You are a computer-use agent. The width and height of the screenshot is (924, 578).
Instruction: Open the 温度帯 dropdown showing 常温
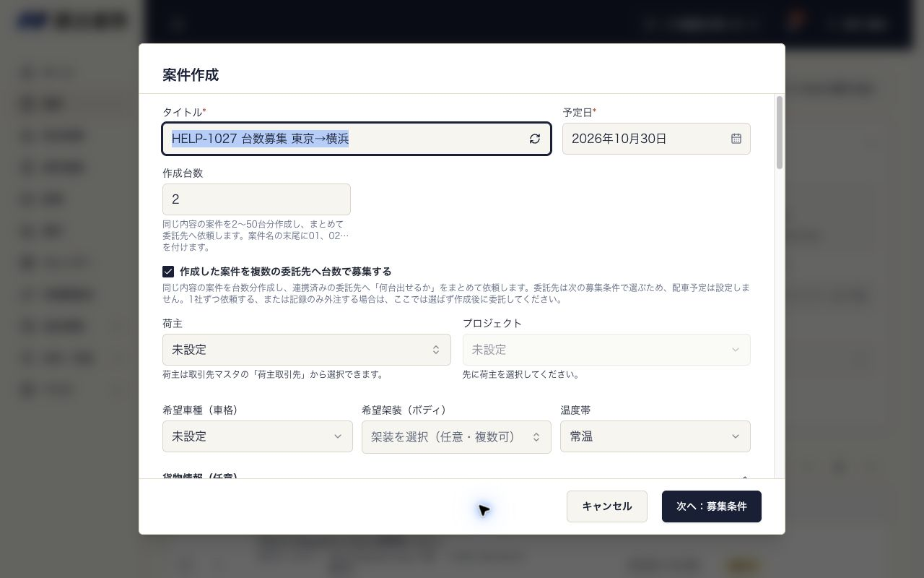click(655, 436)
